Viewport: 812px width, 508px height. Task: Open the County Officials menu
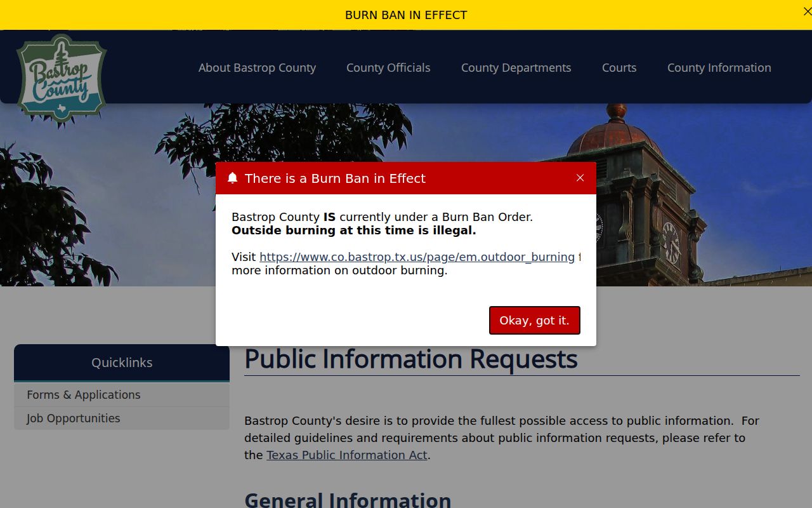pyautogui.click(x=388, y=68)
